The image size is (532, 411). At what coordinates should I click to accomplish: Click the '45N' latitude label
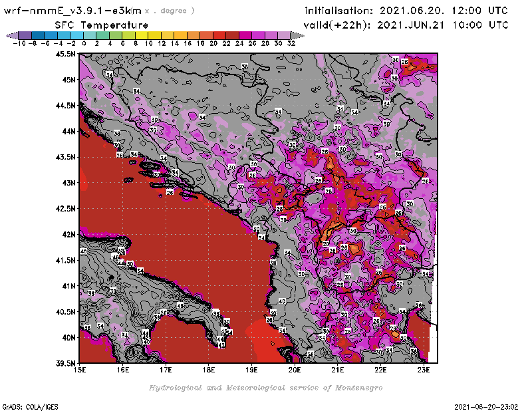pos(69,80)
